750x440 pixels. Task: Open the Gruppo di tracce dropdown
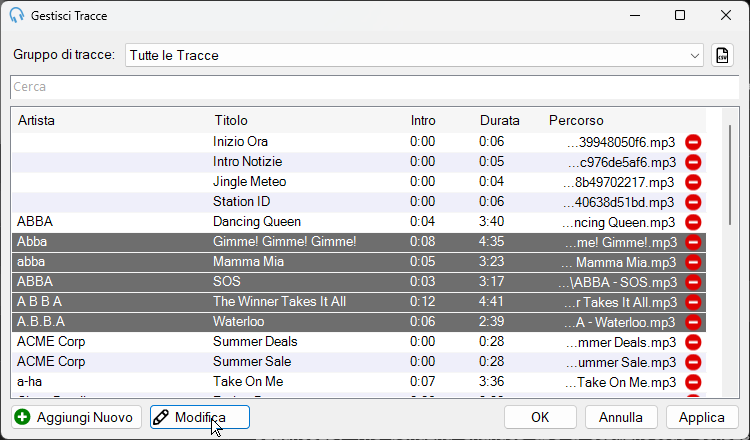tap(414, 55)
